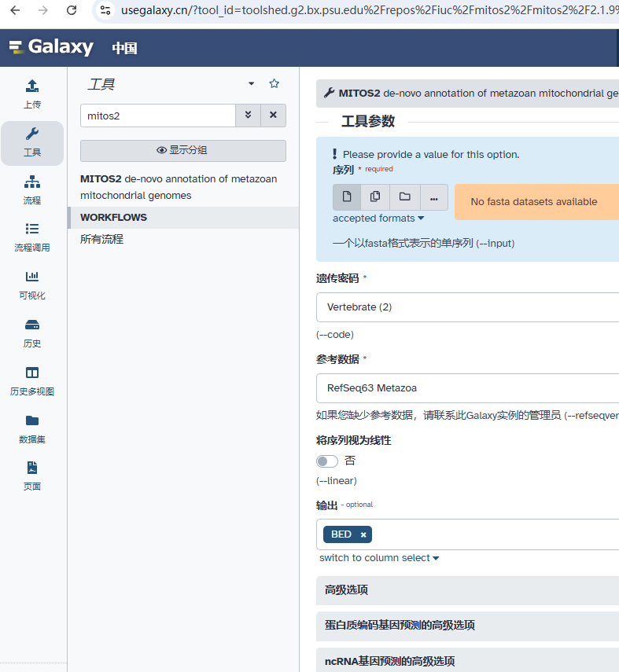Screen dimensions: 619x672
Task: Click the wrench icon beside MITOS2 title
Action: click(330, 93)
